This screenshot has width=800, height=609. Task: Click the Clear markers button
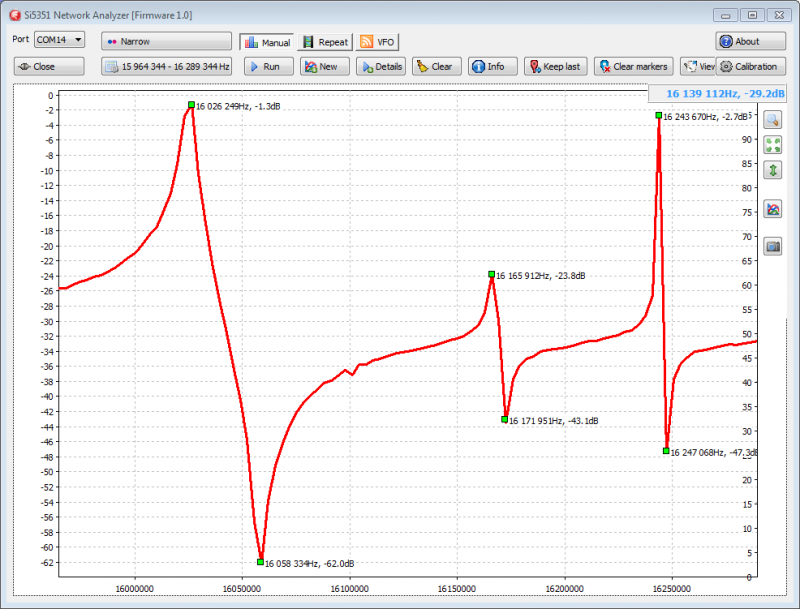(632, 66)
